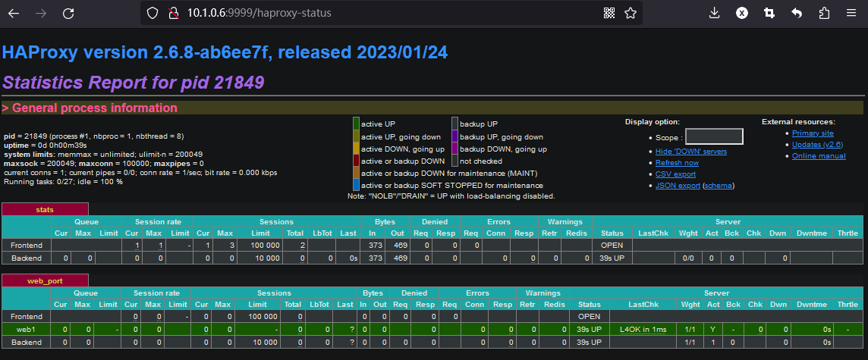Screen dimensions: 868x360
Task: Click the OPEN status in stats Frontend row
Action: coord(612,245)
